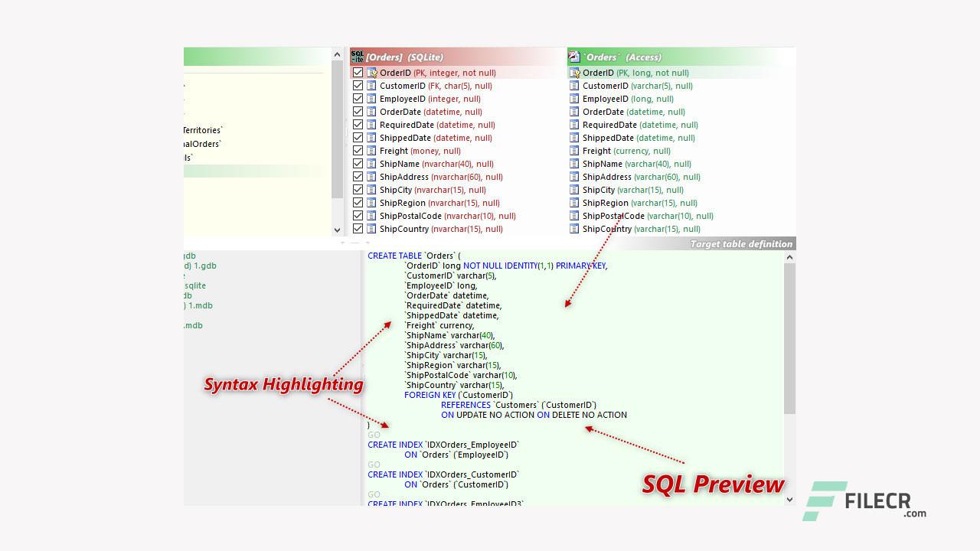The image size is (980, 551).
Task: Select the 1.gdb file in the list
Action: point(200,266)
